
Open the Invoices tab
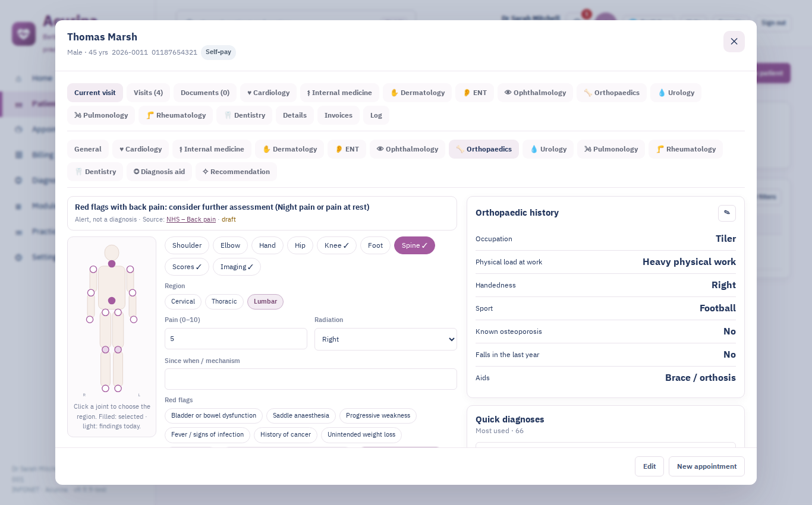[x=338, y=115]
